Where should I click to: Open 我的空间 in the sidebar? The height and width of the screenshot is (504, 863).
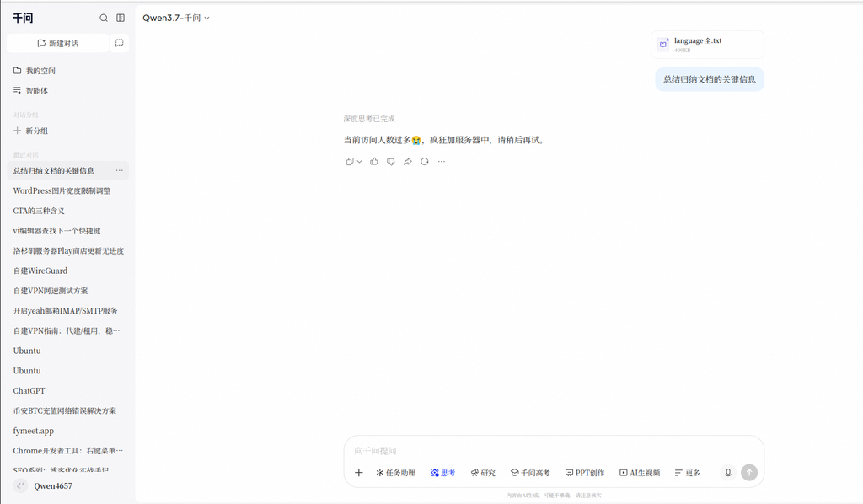(34, 71)
